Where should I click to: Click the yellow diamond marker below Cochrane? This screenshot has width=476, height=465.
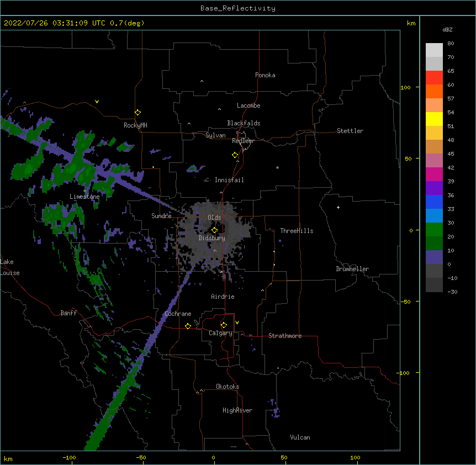pos(188,326)
